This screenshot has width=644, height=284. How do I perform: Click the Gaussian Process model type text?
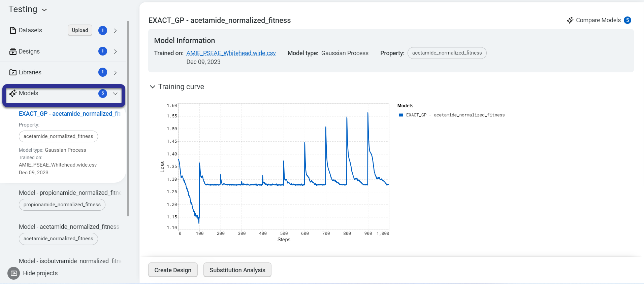click(x=345, y=53)
